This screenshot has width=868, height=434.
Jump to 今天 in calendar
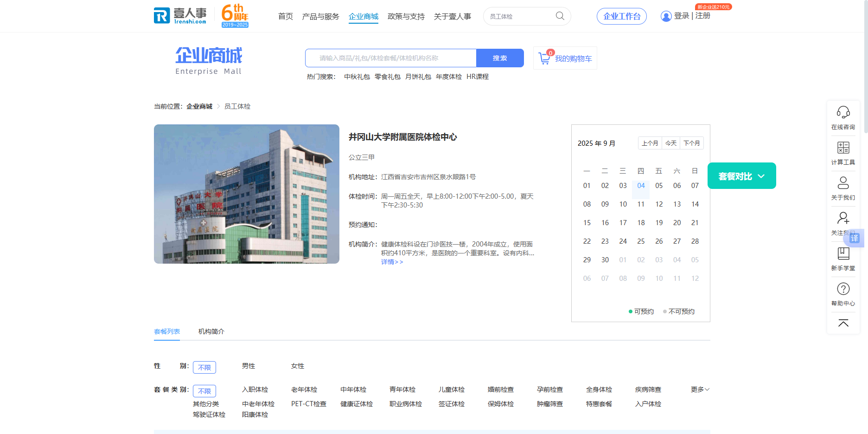tap(671, 143)
